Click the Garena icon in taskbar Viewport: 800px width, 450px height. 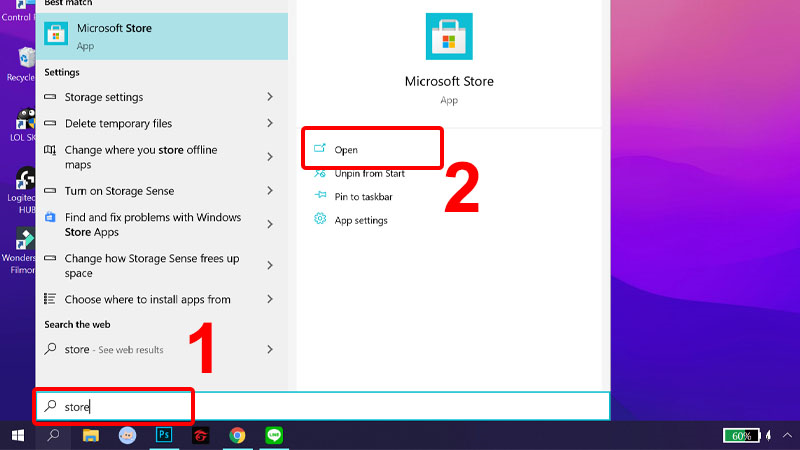click(200, 435)
